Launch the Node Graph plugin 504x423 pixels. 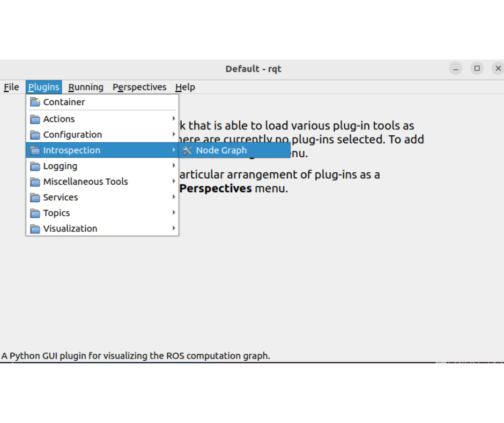[x=221, y=150]
